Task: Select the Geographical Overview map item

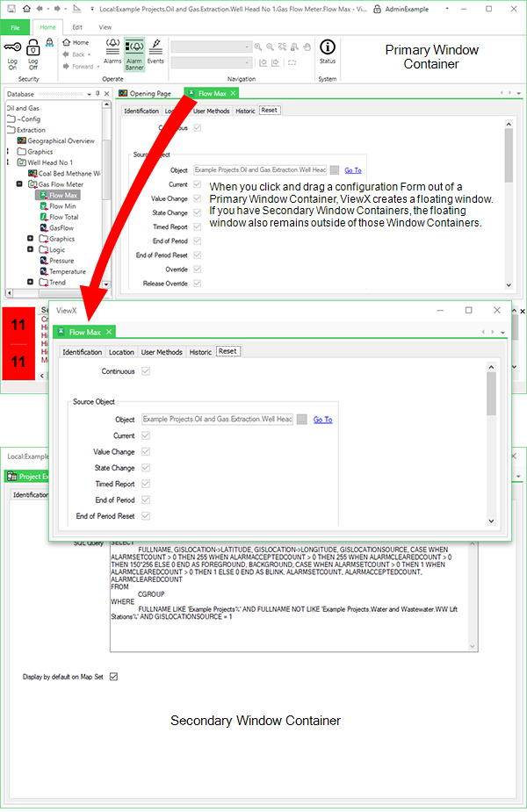Action: (60, 140)
